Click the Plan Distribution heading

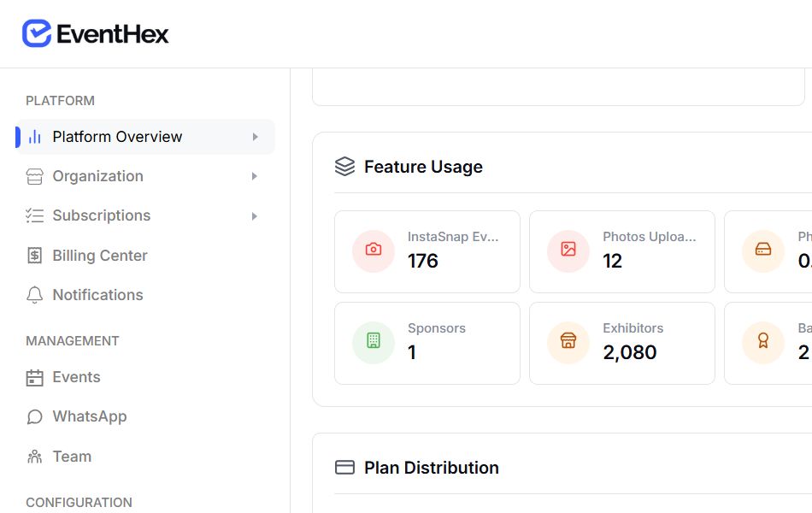[x=432, y=468]
